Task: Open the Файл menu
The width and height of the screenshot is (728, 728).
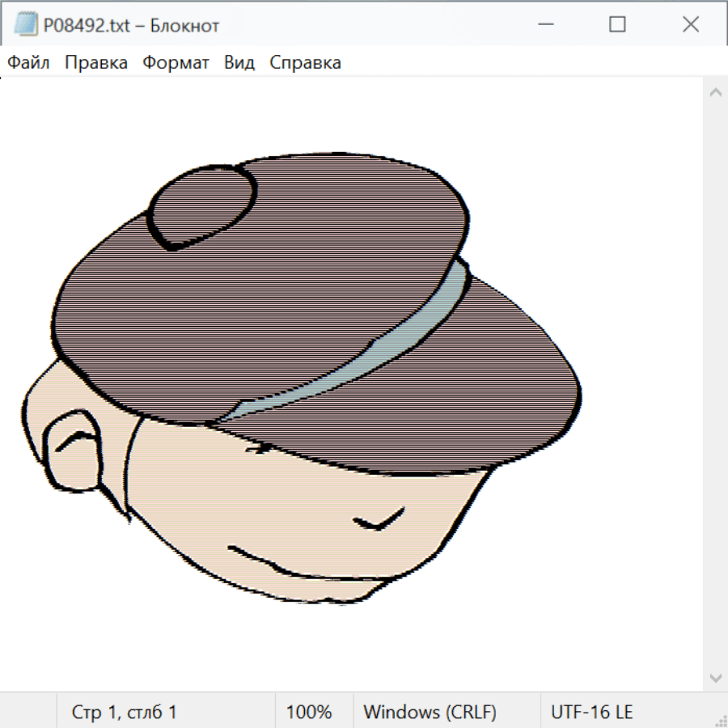Action: pyautogui.click(x=28, y=63)
